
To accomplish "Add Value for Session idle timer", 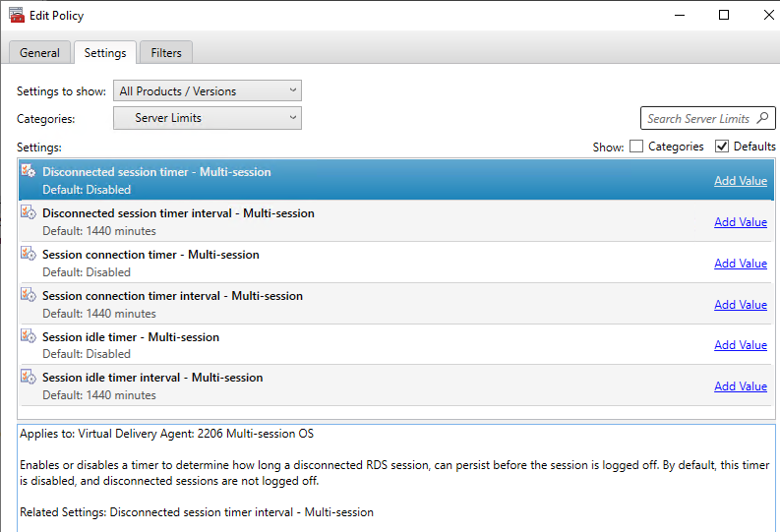I will coord(741,345).
